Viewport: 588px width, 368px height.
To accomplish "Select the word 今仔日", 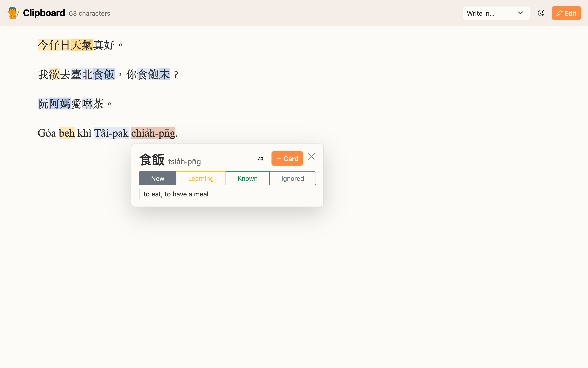I will (54, 45).
